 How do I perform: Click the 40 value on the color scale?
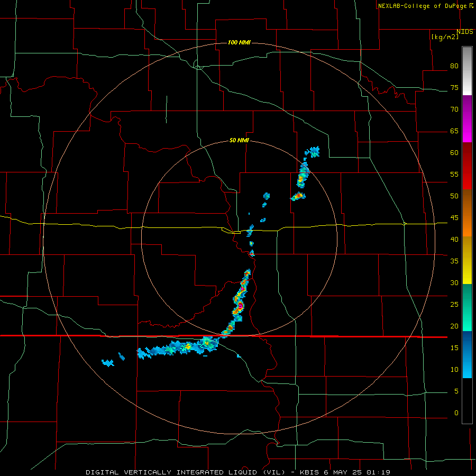[x=454, y=239]
